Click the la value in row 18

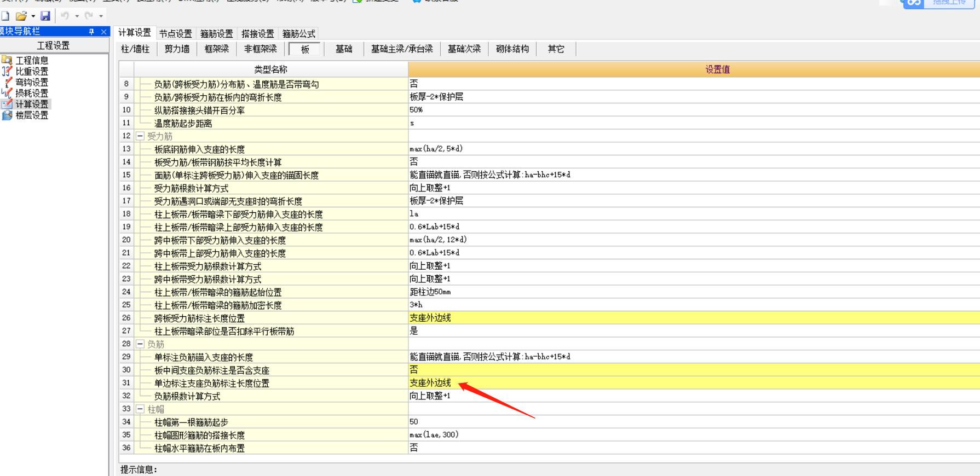point(694,214)
